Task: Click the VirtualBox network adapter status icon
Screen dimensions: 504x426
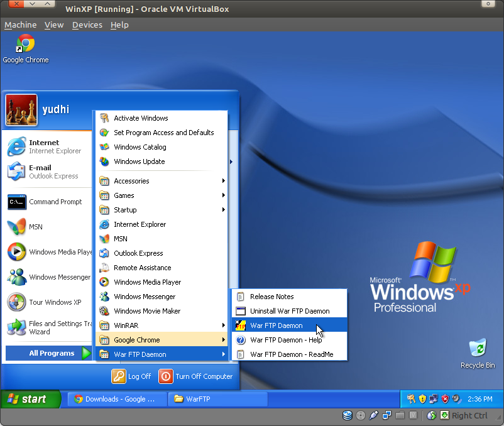Action: click(386, 415)
